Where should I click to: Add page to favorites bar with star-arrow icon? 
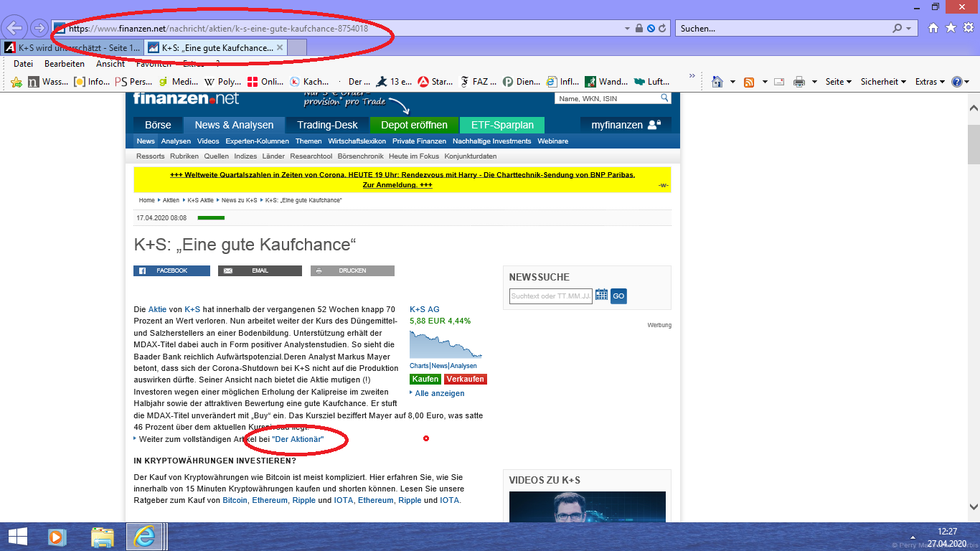click(17, 82)
